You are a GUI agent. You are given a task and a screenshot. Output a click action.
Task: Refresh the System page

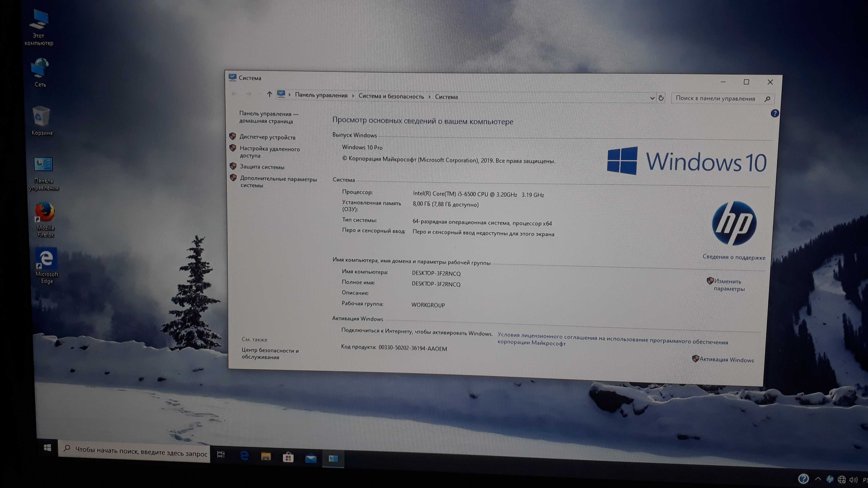pyautogui.click(x=661, y=98)
